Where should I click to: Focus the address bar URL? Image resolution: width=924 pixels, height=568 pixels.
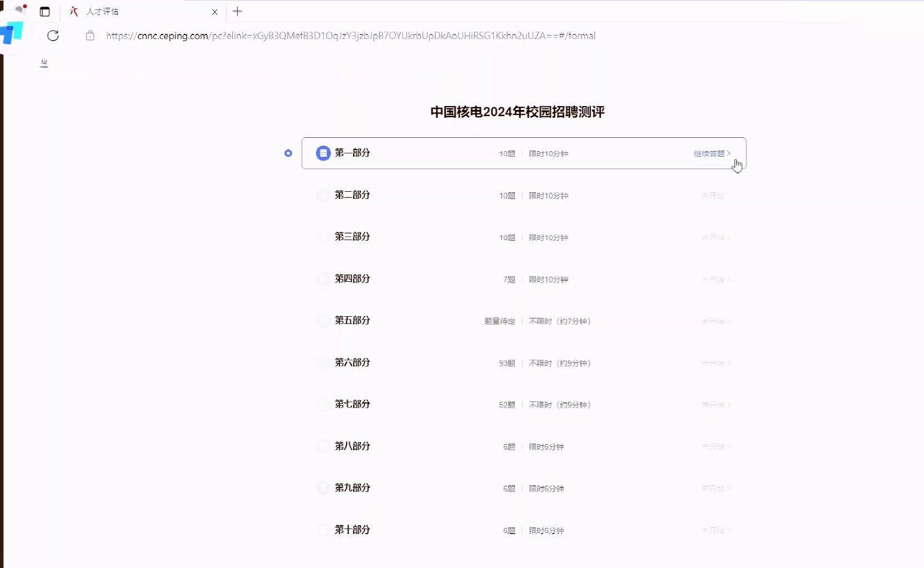point(351,36)
